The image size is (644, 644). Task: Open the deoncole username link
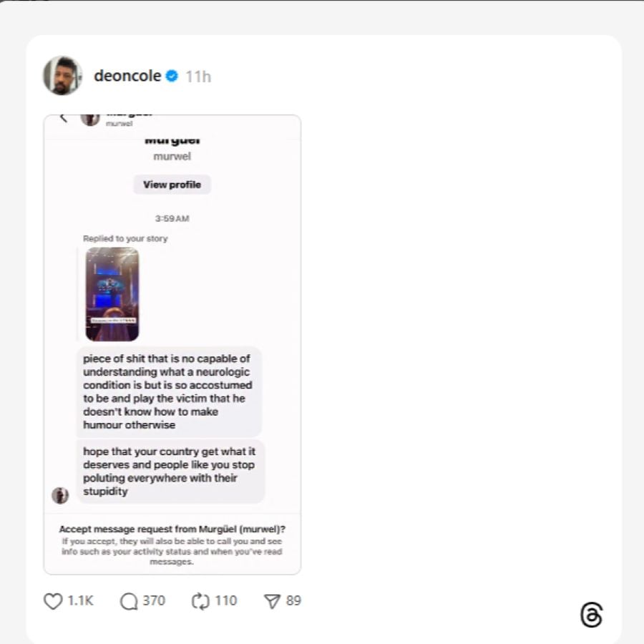pyautogui.click(x=127, y=76)
